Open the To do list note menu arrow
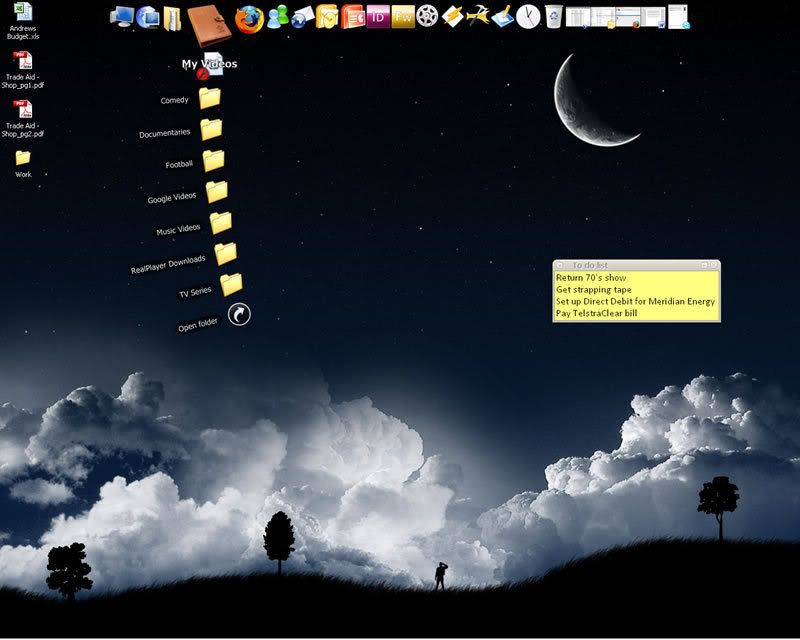800x640 pixels. pyautogui.click(x=559, y=265)
